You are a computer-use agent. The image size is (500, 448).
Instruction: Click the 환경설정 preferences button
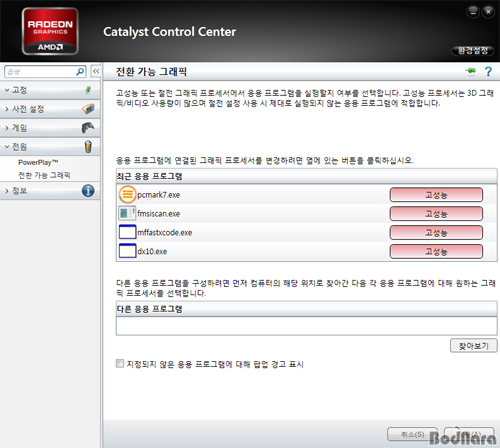tap(473, 51)
